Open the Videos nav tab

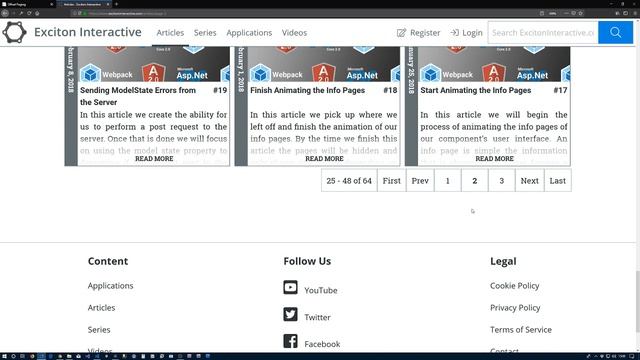[294, 33]
